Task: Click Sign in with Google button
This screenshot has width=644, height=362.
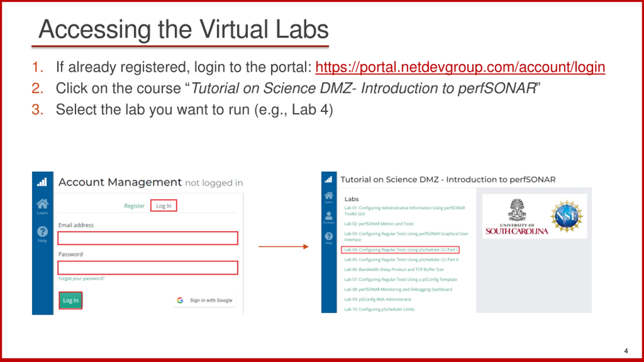Action: [x=211, y=300]
